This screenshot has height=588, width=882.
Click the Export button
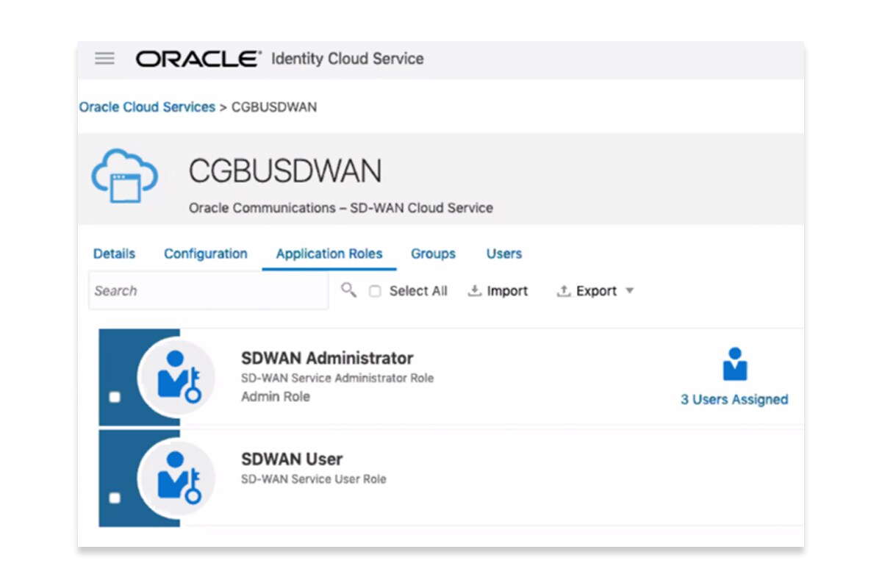click(x=588, y=291)
